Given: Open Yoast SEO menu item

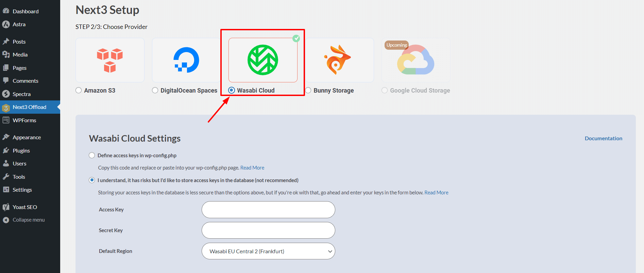Looking at the screenshot, I should [30, 207].
